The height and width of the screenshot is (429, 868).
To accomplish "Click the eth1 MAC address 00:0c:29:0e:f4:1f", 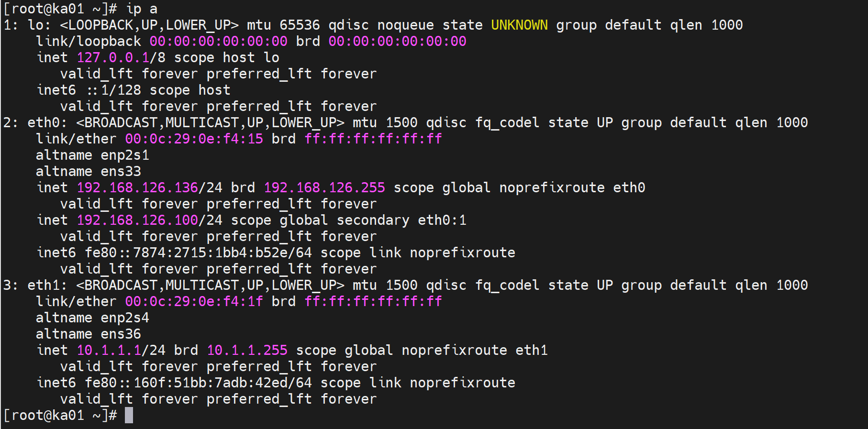I will [194, 301].
